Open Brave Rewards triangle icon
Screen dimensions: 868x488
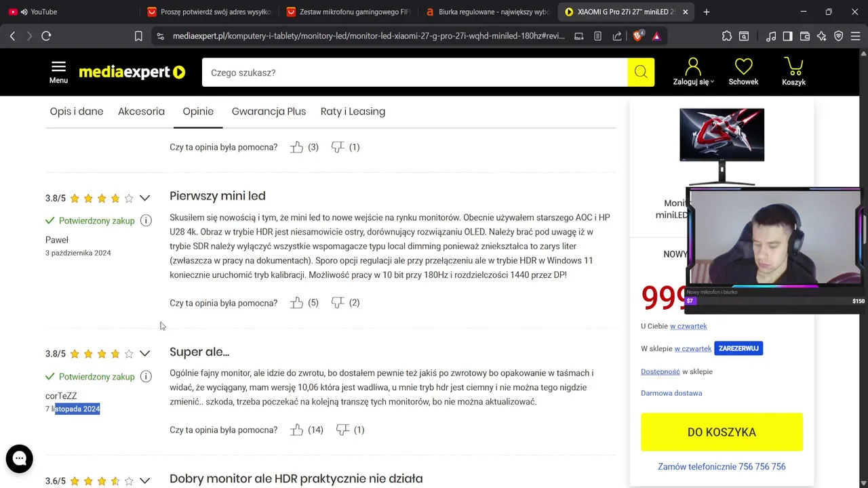pos(656,36)
